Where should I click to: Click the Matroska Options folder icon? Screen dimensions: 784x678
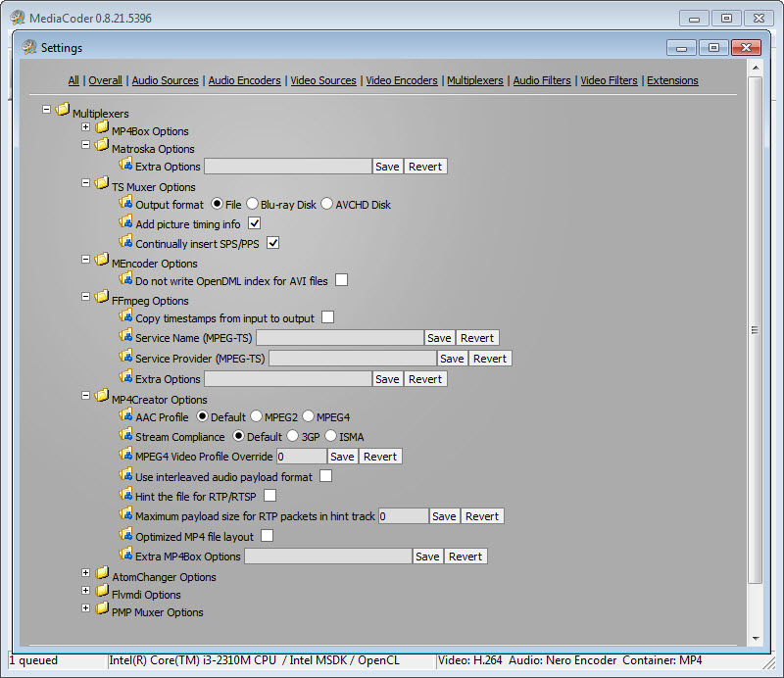(102, 147)
